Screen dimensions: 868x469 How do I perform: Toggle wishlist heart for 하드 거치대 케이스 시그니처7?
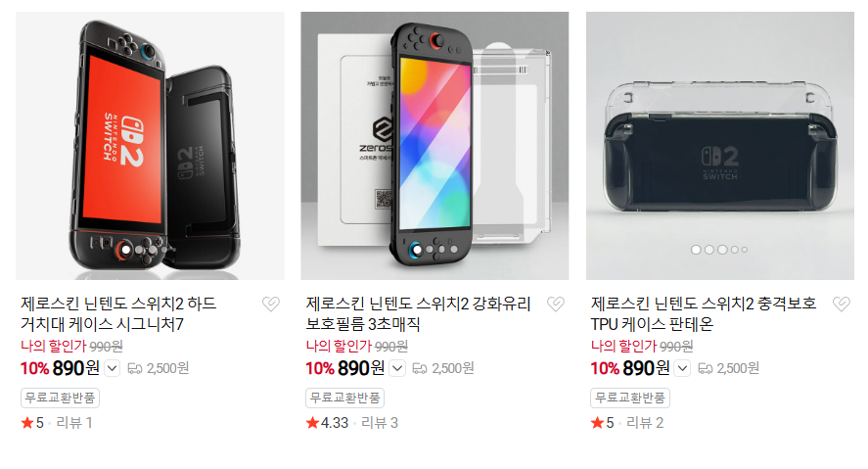[271, 304]
